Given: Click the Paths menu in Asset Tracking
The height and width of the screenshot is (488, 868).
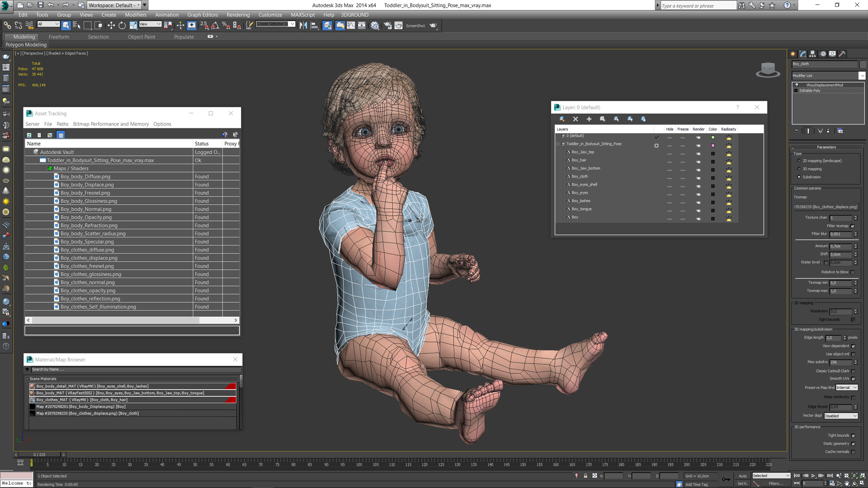Looking at the screenshot, I should click(x=61, y=124).
